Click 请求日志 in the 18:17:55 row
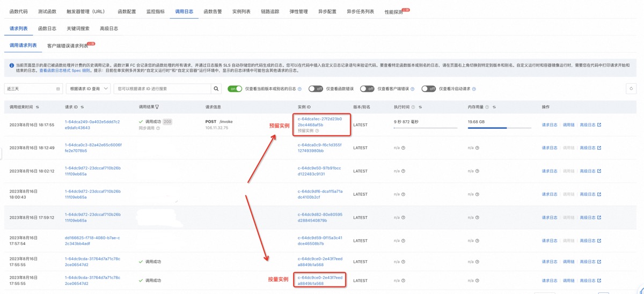 click(x=550, y=125)
